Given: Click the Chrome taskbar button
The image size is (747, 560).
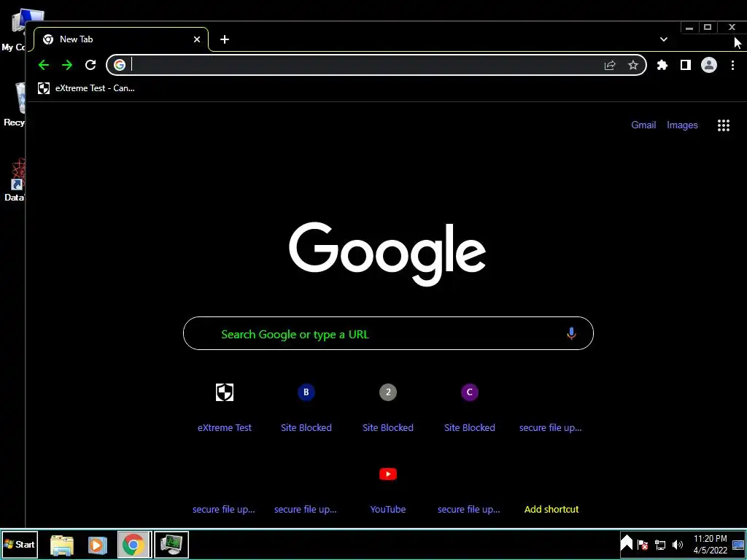Looking at the screenshot, I should pyautogui.click(x=134, y=545).
